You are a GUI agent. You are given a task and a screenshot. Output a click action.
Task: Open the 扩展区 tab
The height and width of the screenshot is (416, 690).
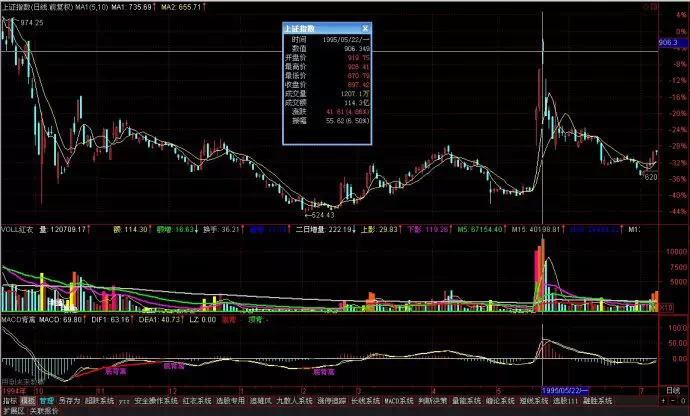click(x=14, y=411)
